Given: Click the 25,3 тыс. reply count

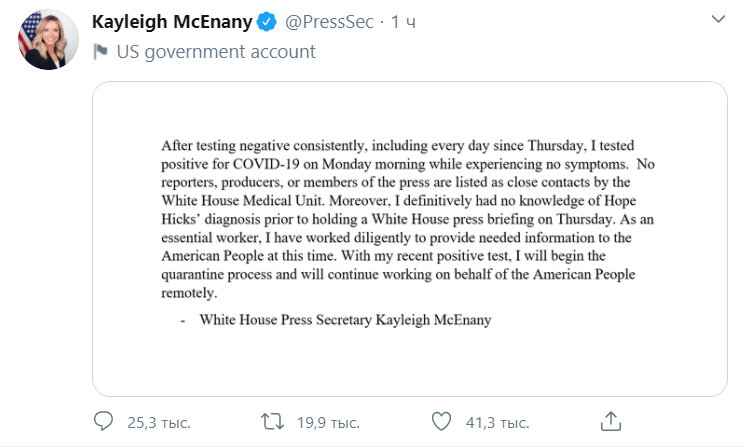Looking at the screenshot, I should [x=159, y=421].
